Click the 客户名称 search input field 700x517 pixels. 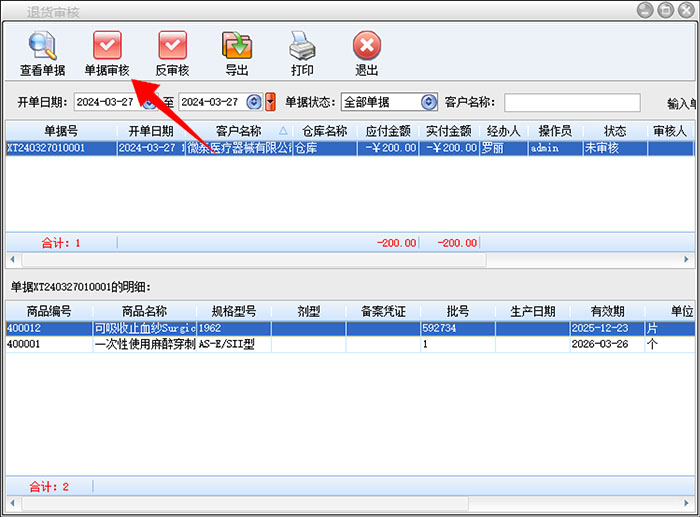tap(571, 102)
